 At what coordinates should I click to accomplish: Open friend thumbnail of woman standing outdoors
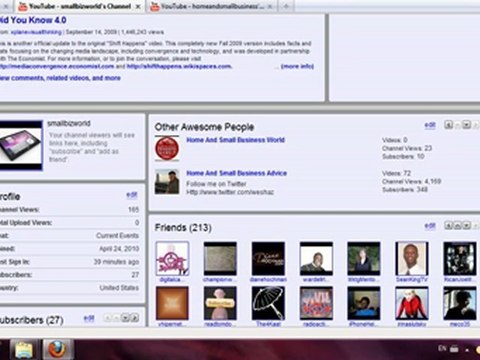pyautogui.click(x=364, y=259)
